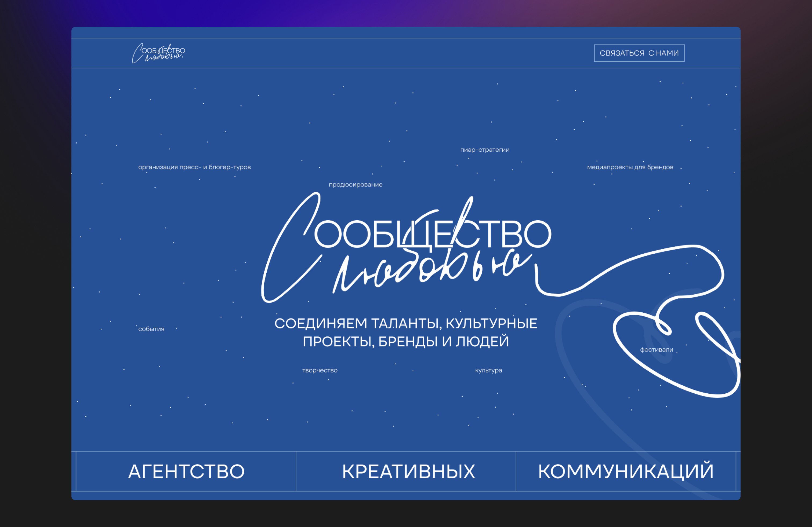Click the large 'Сообщество любовью' center logo
The height and width of the screenshot is (527, 812).
tap(406, 247)
